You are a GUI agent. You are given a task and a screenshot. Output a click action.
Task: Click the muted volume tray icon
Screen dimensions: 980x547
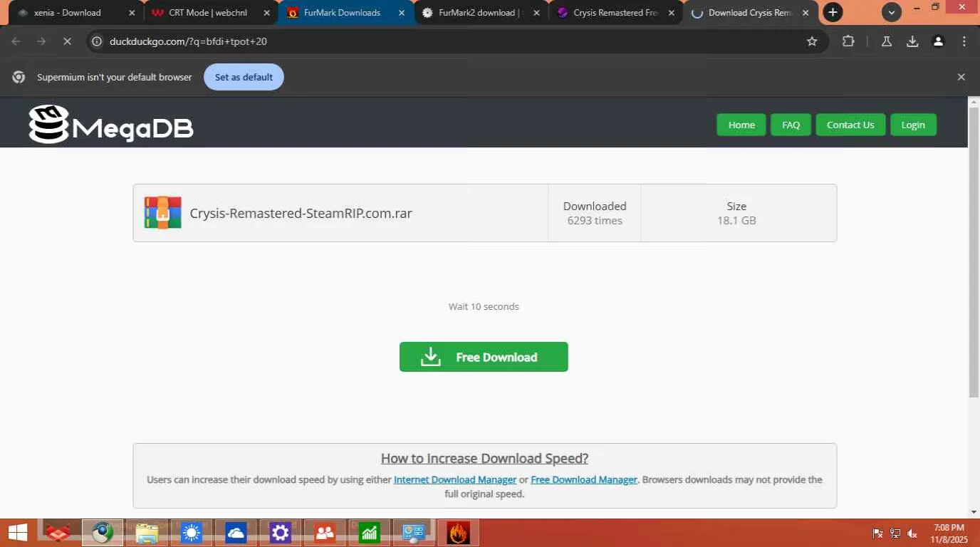(912, 533)
